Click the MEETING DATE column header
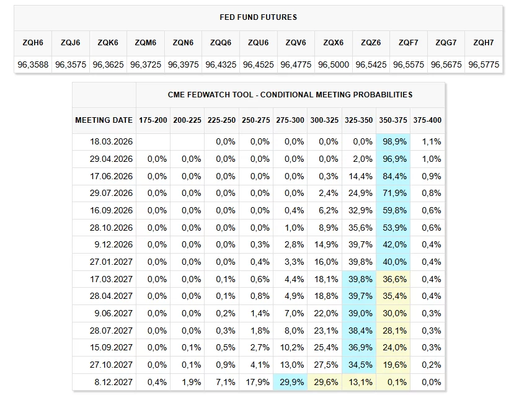This screenshot has height=395, width=532. 104,120
